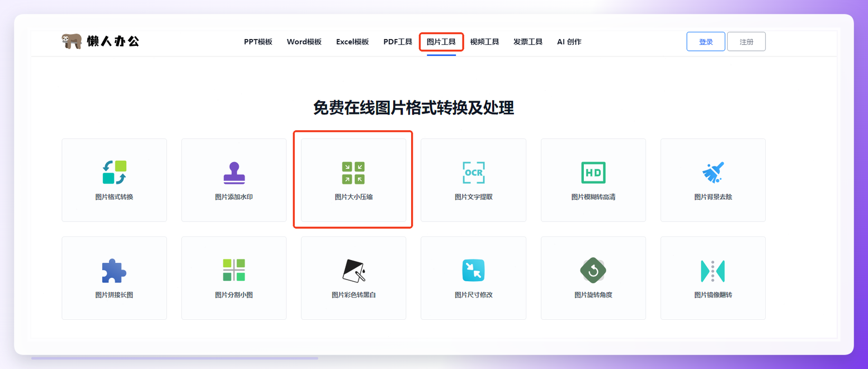
Task: Open AI 创作 navigation item
Action: 569,41
